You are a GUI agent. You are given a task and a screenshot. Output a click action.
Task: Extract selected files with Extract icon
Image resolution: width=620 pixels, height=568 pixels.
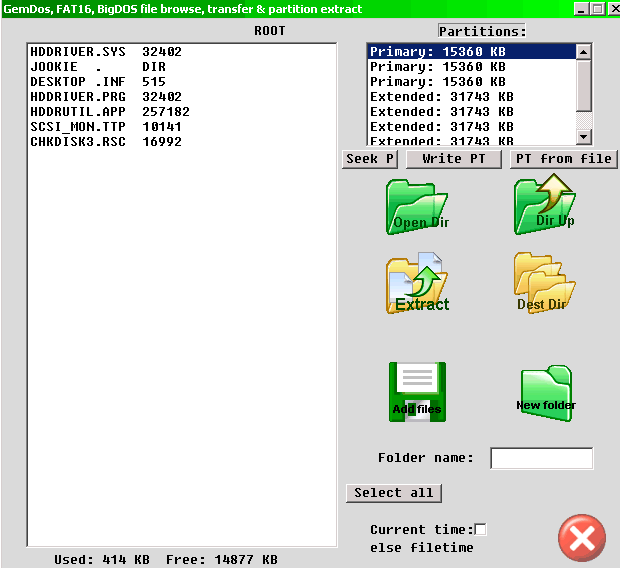417,283
